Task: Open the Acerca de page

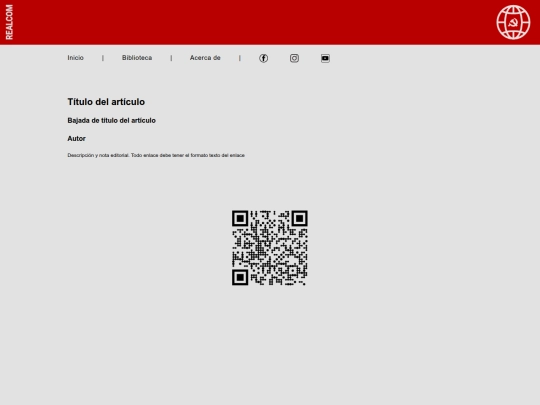Action: point(205,58)
